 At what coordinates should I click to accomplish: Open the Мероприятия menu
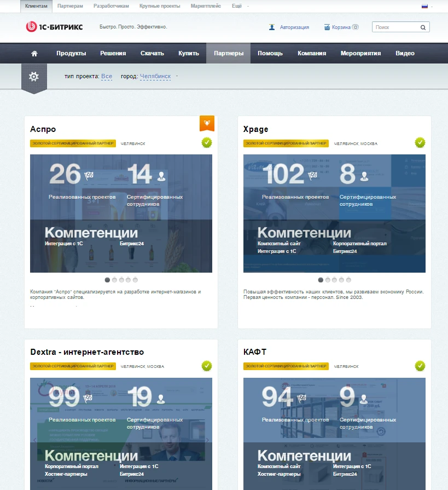(360, 54)
